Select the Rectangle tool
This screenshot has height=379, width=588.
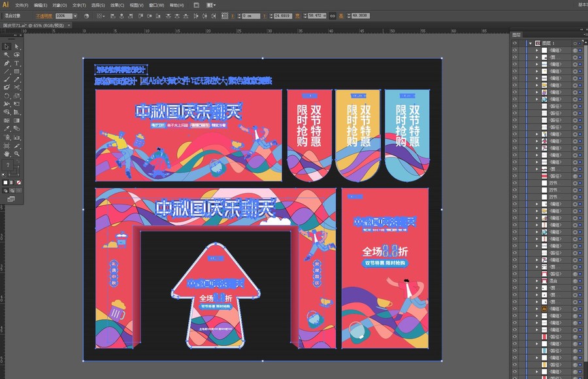16,71
